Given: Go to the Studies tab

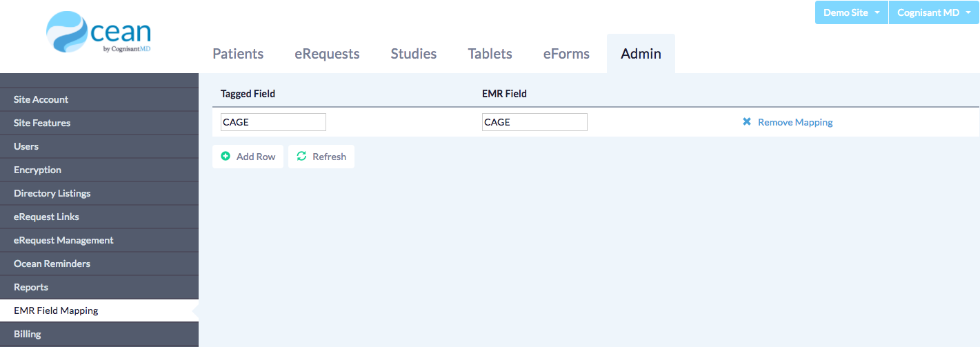Looking at the screenshot, I should tap(413, 54).
